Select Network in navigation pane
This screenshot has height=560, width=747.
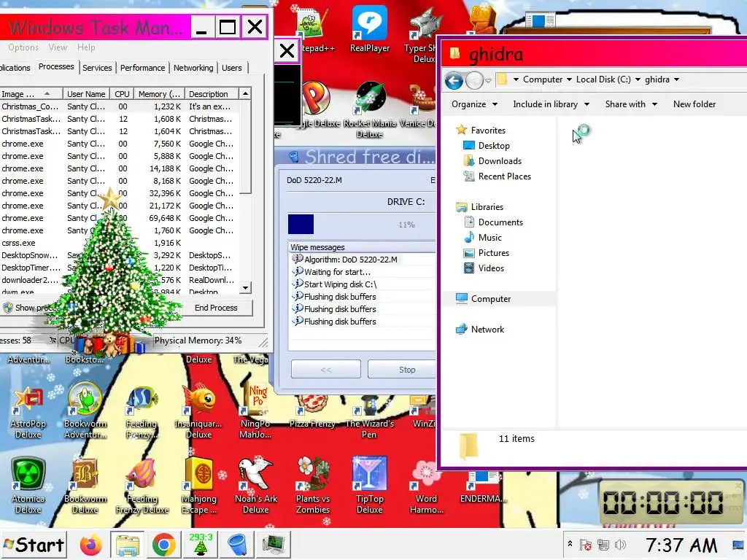tap(480, 329)
